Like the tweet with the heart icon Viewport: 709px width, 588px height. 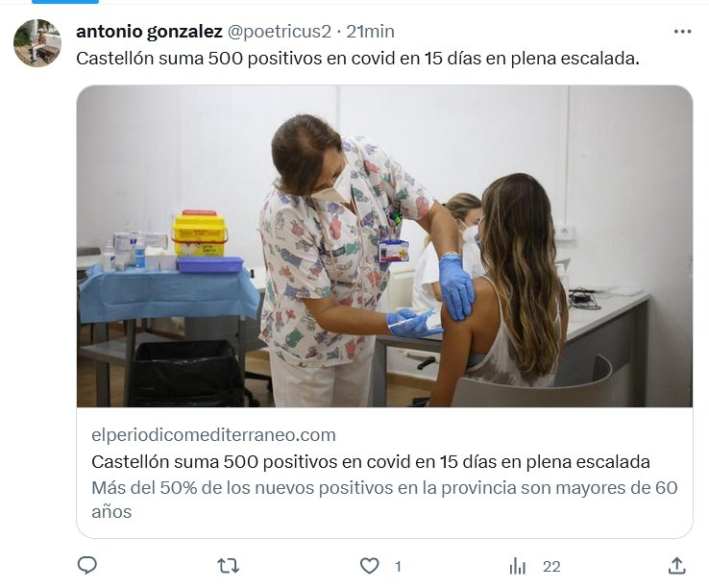pos(370,566)
